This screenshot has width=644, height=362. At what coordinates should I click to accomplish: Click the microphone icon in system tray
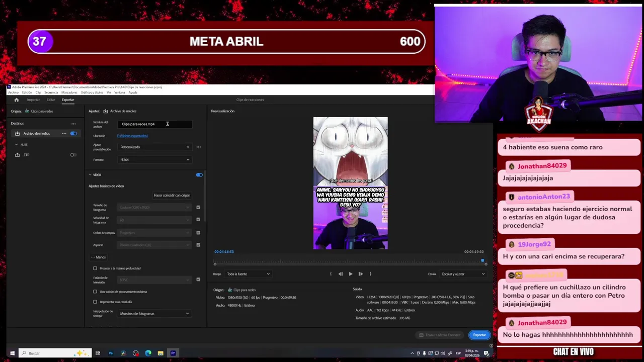point(424,353)
